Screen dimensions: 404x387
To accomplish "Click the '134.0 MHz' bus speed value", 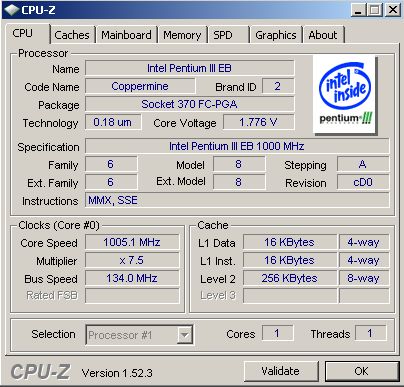I will coord(132,278).
